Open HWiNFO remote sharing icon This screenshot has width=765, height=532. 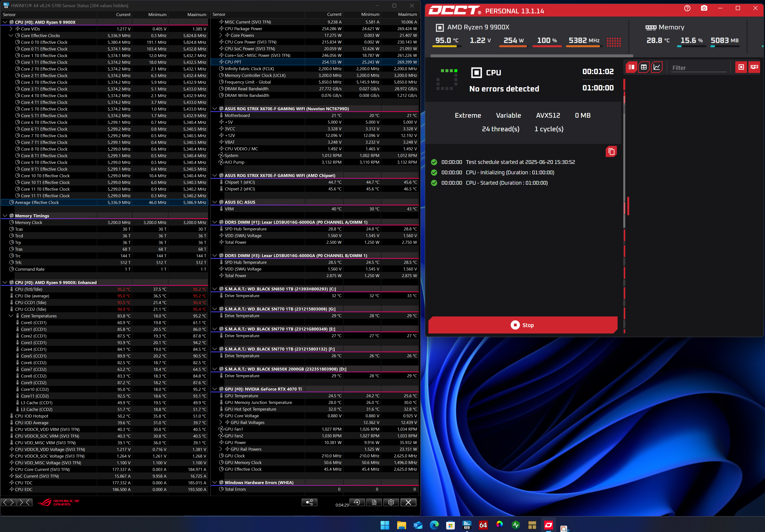[x=309, y=502]
